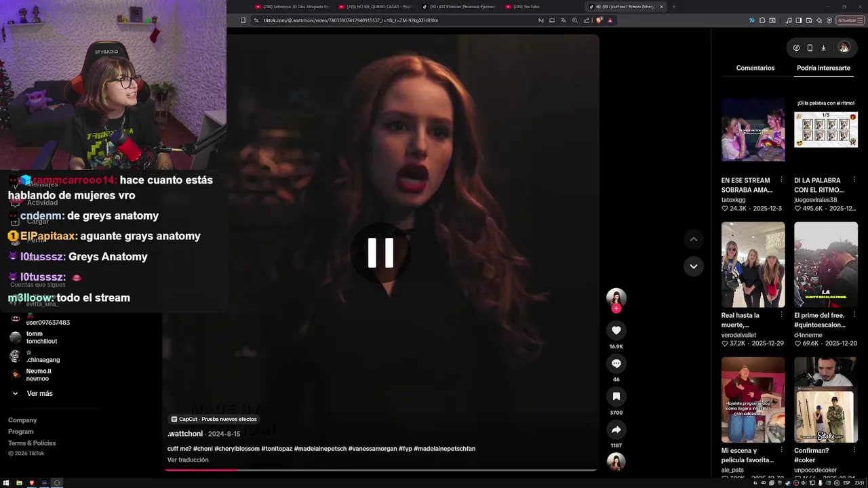Open juegosvirales38 creator name link
Image resolution: width=868 pixels, height=488 pixels.
(816, 200)
